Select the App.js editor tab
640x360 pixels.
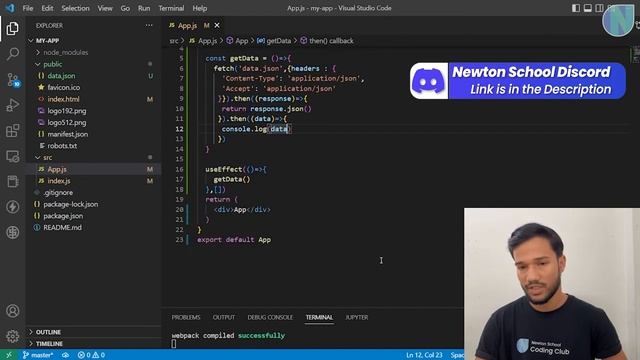pyautogui.click(x=188, y=25)
